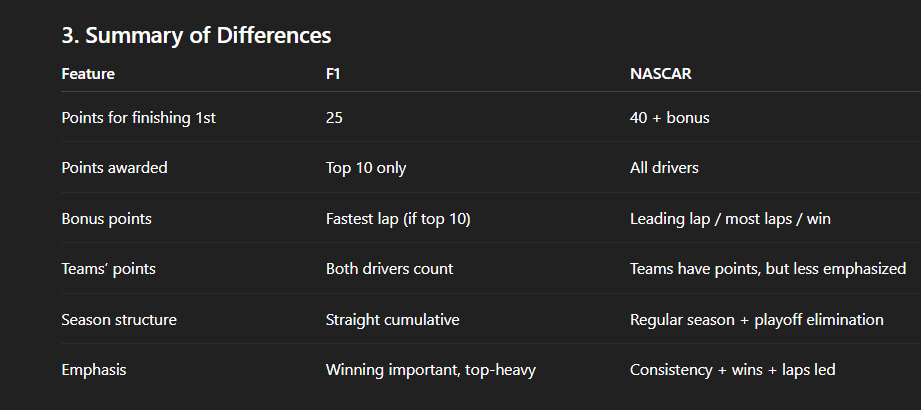Click the 'Straight cumulative' cell

pyautogui.click(x=392, y=320)
